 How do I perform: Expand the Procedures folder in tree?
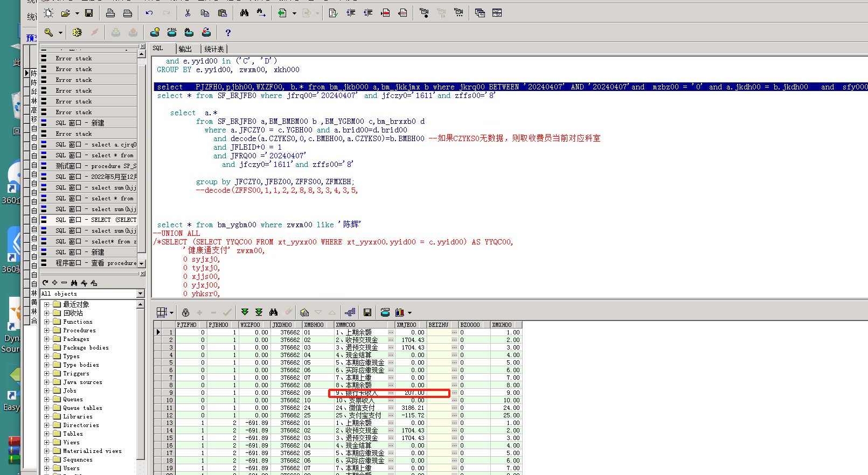coord(47,331)
